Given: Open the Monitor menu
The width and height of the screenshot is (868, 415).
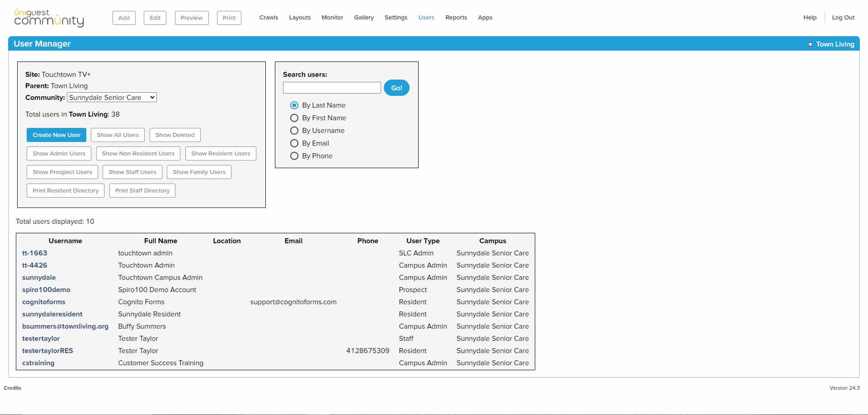Looking at the screenshot, I should (332, 18).
